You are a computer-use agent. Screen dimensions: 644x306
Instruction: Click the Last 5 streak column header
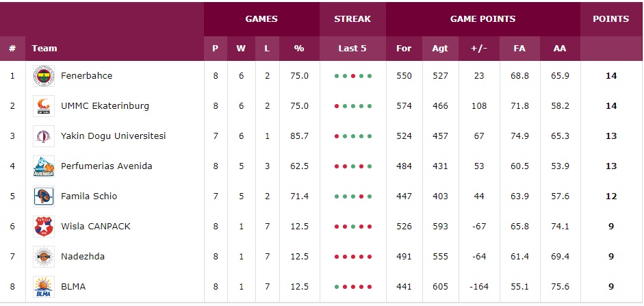click(x=352, y=49)
